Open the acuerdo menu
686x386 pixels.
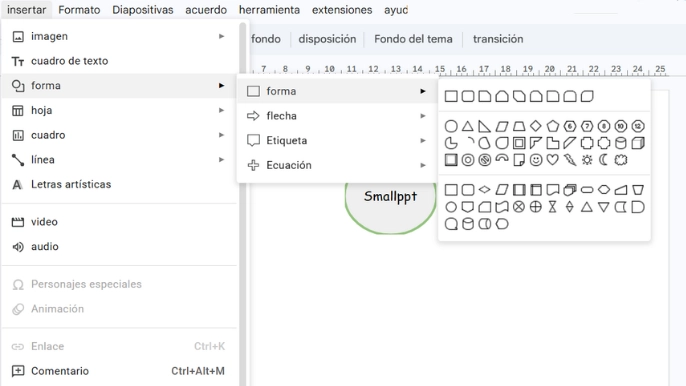click(206, 10)
